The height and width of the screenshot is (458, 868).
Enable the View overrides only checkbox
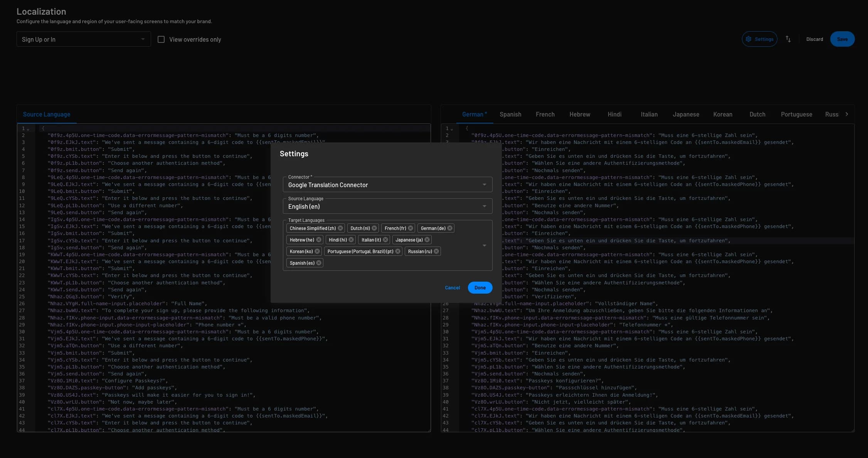point(161,39)
